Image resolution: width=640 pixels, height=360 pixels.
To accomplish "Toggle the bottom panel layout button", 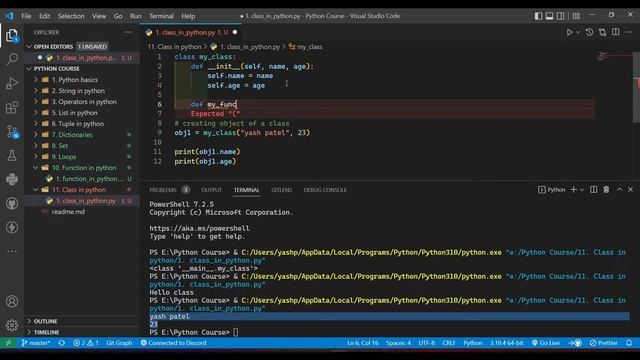I will pos(549,16).
